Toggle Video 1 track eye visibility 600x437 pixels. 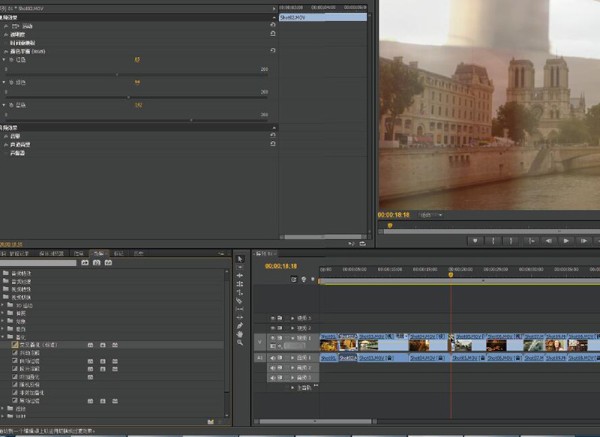[x=273, y=338]
